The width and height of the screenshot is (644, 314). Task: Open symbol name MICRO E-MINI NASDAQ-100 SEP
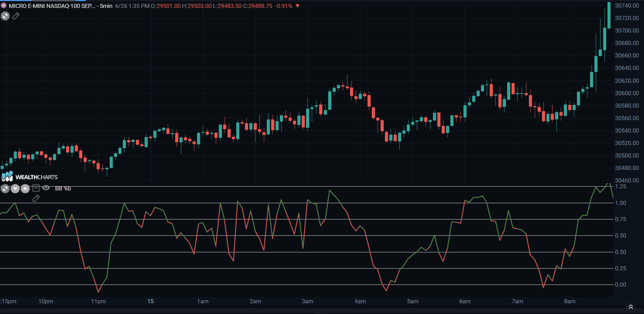52,6
